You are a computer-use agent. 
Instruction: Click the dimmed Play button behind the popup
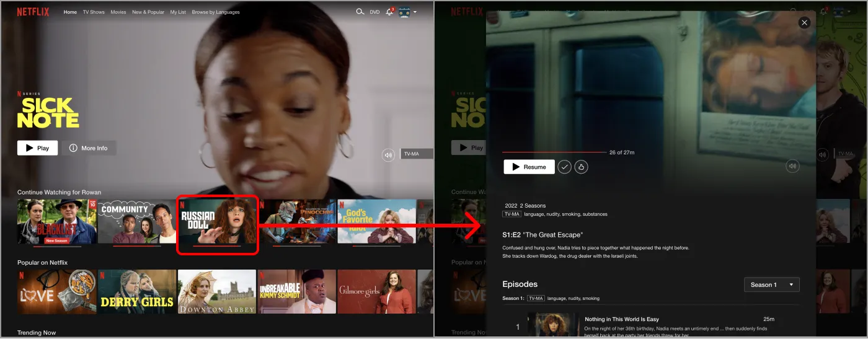click(468, 148)
